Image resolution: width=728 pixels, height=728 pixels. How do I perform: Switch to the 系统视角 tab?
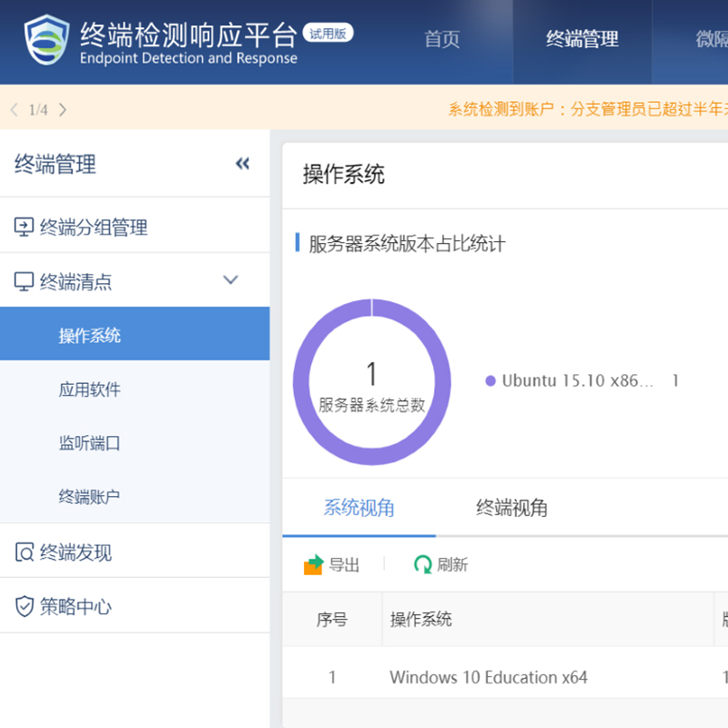359,508
